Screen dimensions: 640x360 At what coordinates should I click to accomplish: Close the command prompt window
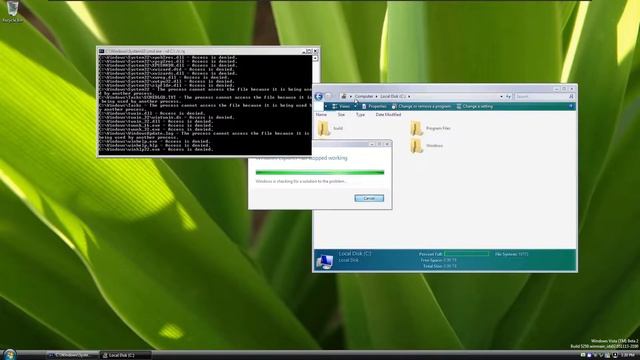coord(315,51)
